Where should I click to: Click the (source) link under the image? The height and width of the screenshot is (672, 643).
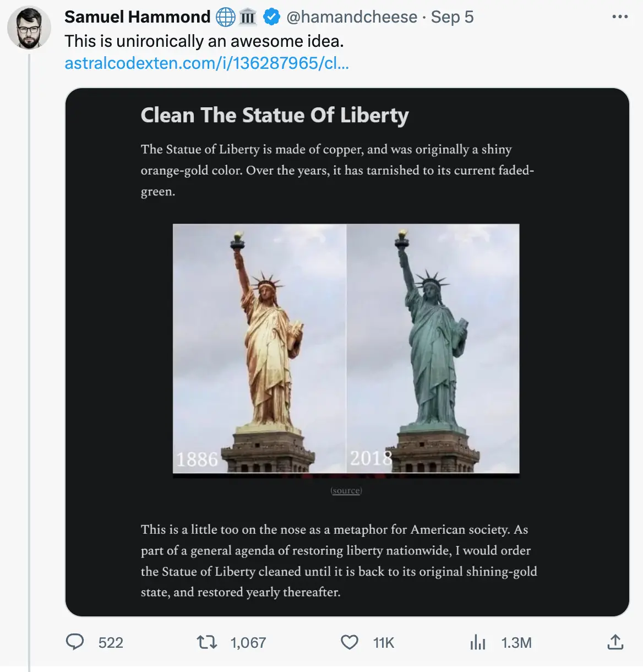point(346,490)
